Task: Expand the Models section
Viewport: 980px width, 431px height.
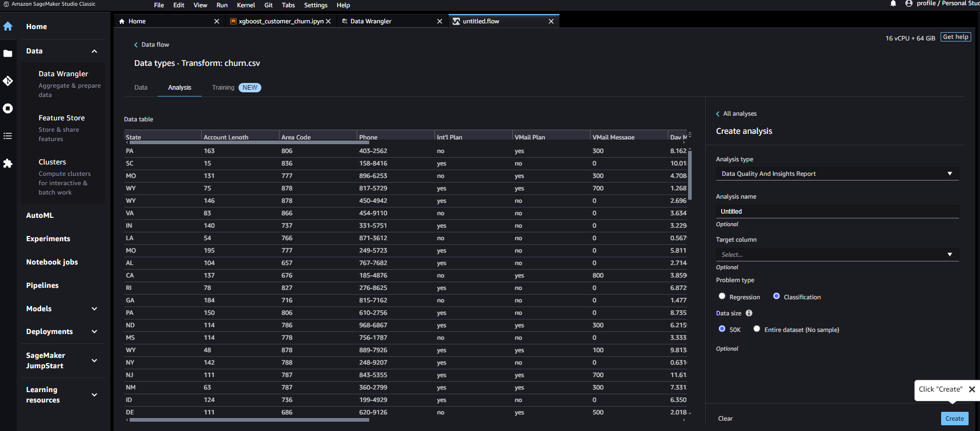Action: coord(94,309)
